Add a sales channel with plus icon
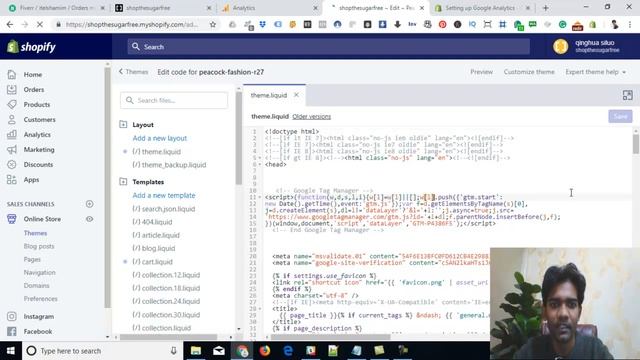 point(89,204)
